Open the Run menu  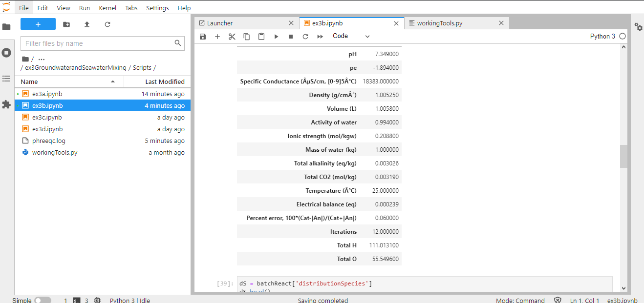point(85,8)
